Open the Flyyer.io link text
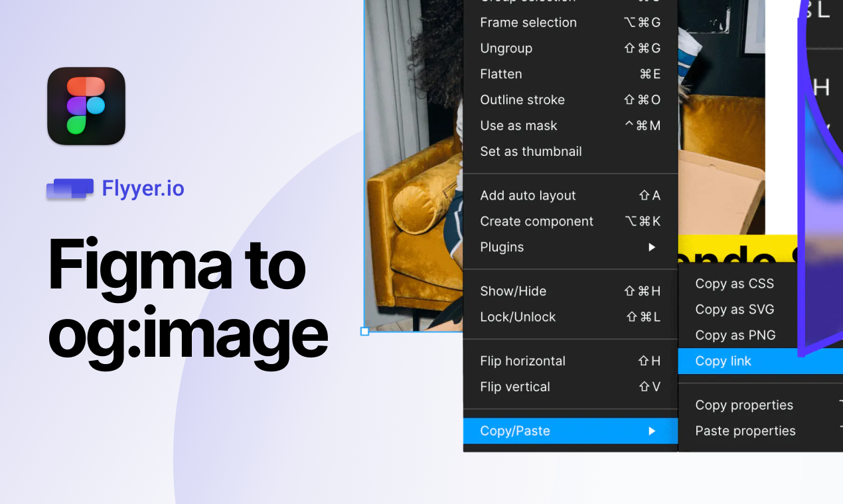Viewport: 843px width, 504px height. 143,189
